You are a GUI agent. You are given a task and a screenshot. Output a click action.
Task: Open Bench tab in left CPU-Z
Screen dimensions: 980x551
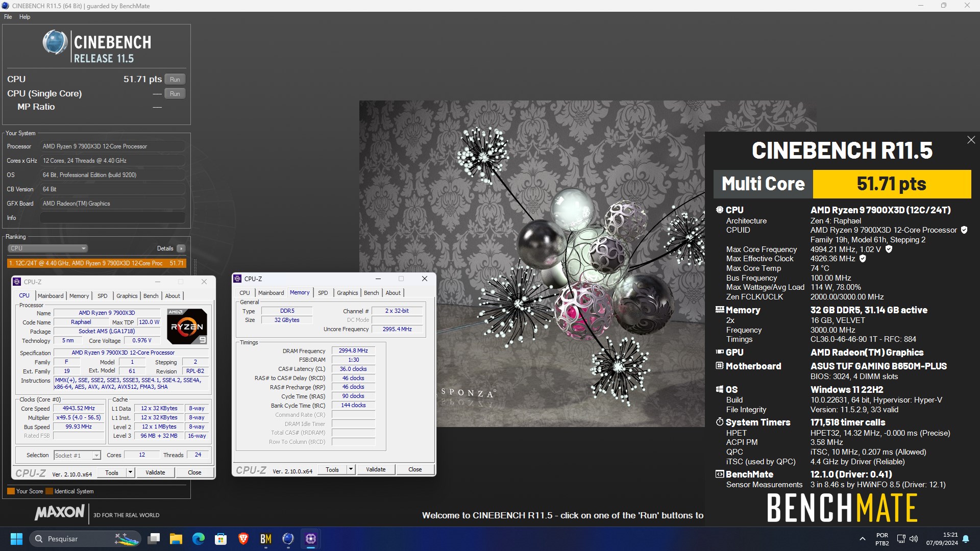(x=151, y=296)
